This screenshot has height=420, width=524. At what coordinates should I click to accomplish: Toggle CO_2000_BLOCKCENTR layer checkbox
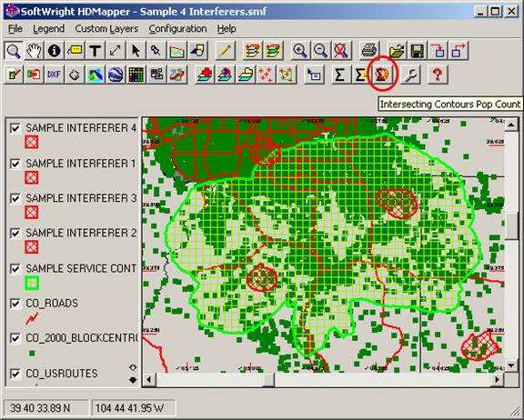click(x=15, y=338)
